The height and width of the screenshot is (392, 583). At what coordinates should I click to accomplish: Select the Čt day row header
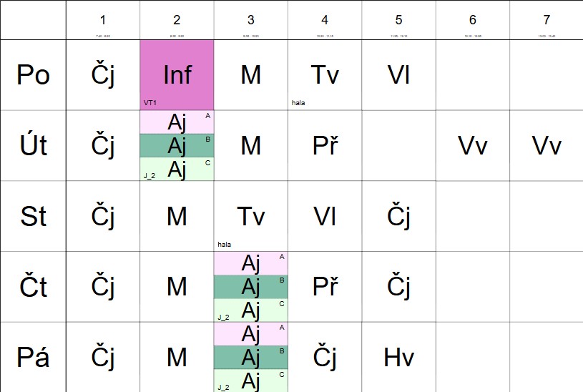pyautogui.click(x=33, y=287)
